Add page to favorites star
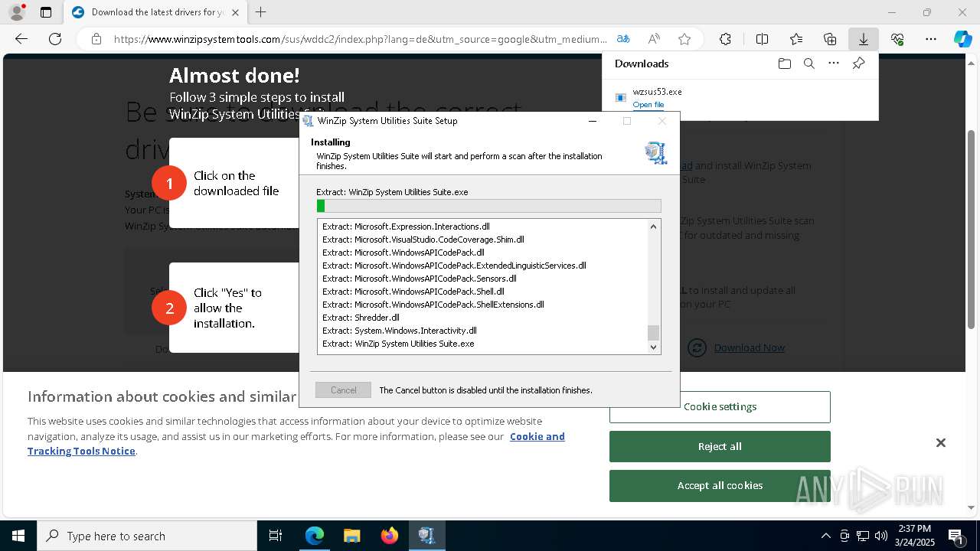The width and height of the screenshot is (980, 551). tap(684, 39)
